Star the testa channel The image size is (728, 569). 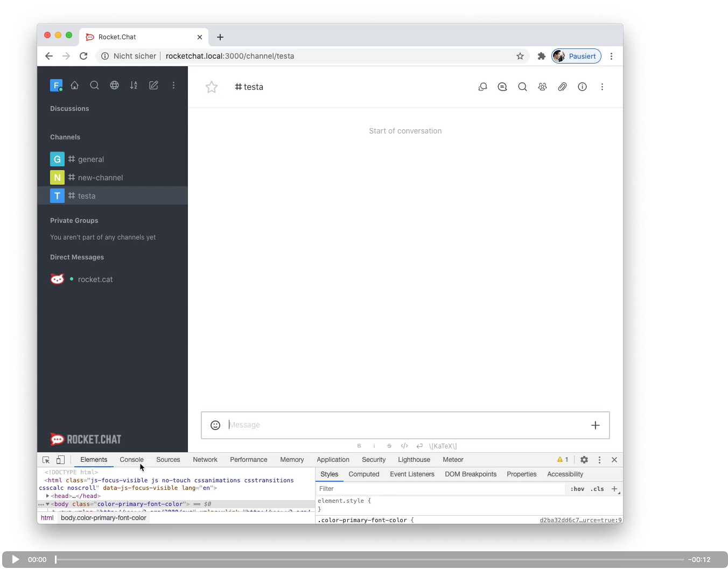211,87
